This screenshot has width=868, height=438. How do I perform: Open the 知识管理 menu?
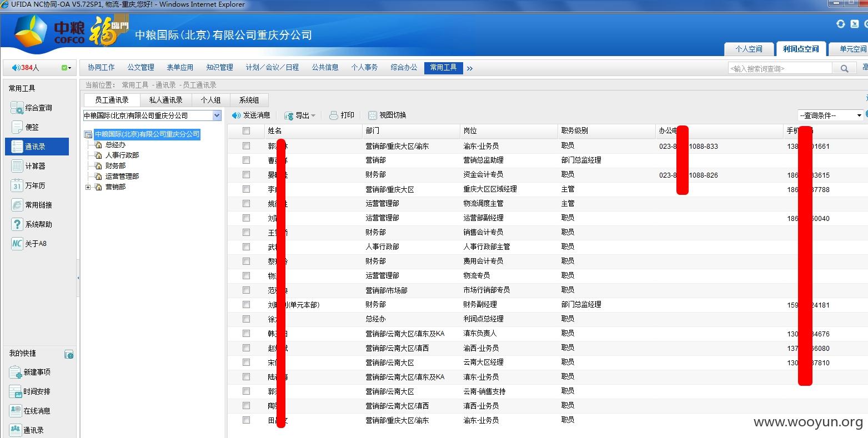tap(220, 68)
